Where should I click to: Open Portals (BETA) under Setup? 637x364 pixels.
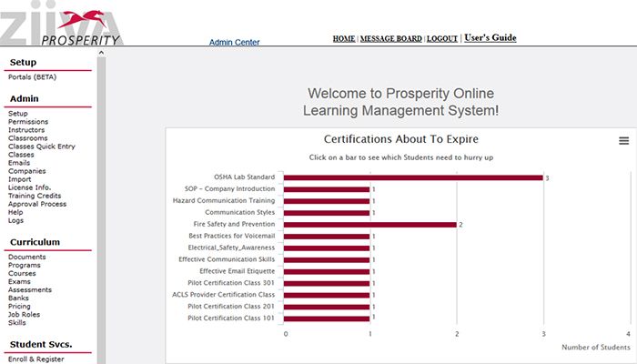pos(32,76)
